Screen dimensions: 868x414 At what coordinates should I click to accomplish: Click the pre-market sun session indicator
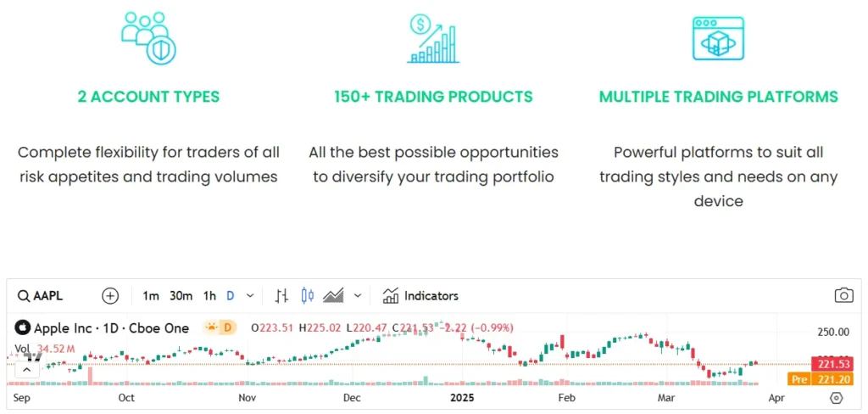coord(211,327)
